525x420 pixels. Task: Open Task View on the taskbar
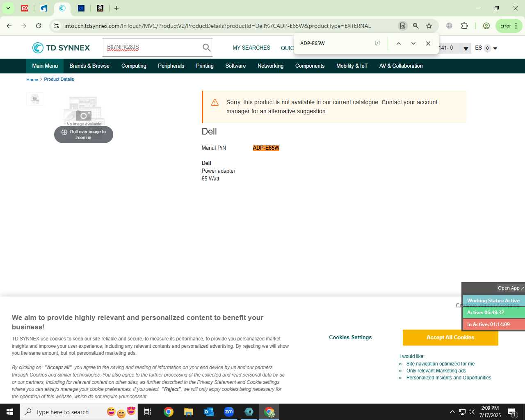pyautogui.click(x=148, y=412)
